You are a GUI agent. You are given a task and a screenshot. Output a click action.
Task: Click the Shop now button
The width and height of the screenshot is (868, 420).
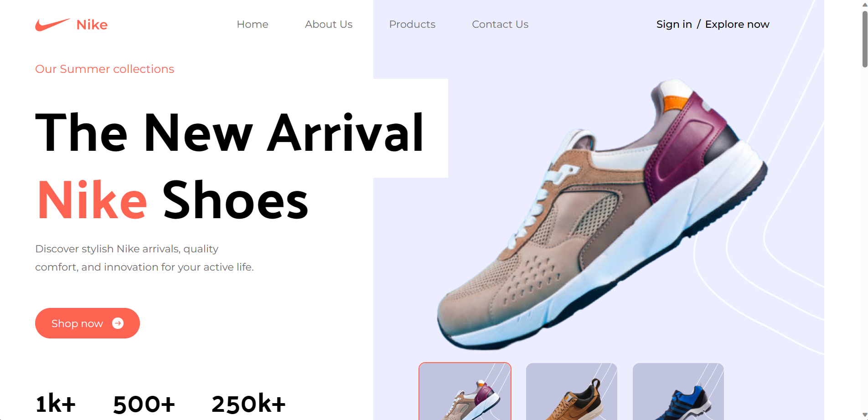point(88,323)
